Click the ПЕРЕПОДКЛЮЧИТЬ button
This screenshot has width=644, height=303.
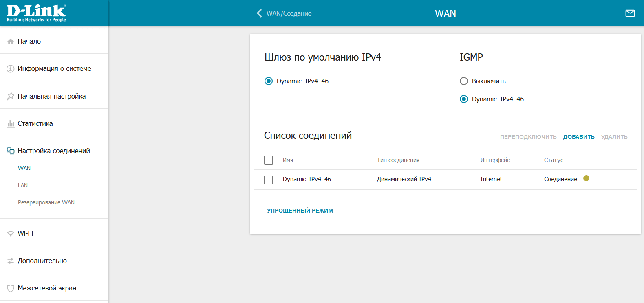(x=528, y=137)
